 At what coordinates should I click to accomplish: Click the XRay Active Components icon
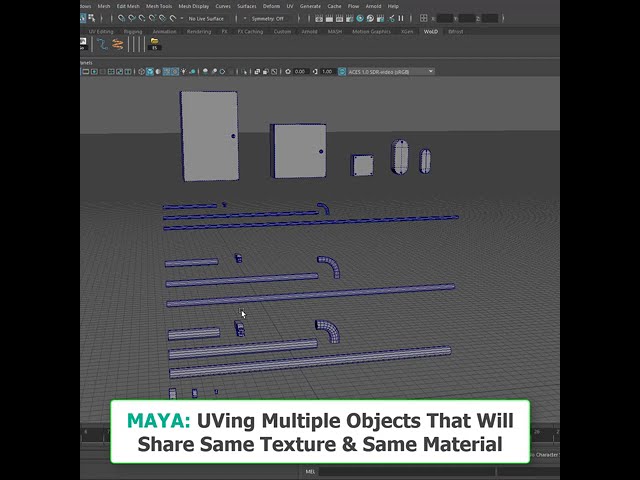[x=266, y=71]
